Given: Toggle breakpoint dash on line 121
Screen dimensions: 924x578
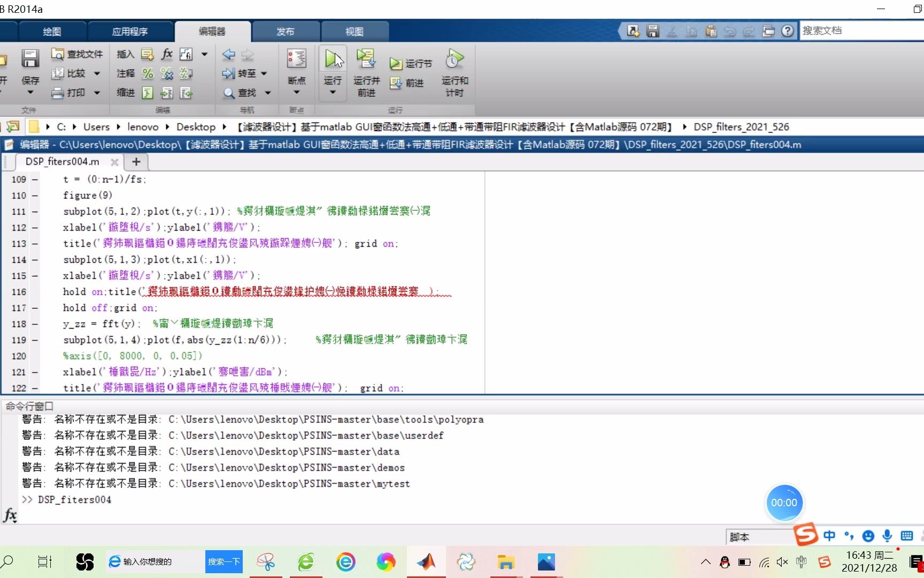Looking at the screenshot, I should [35, 372].
